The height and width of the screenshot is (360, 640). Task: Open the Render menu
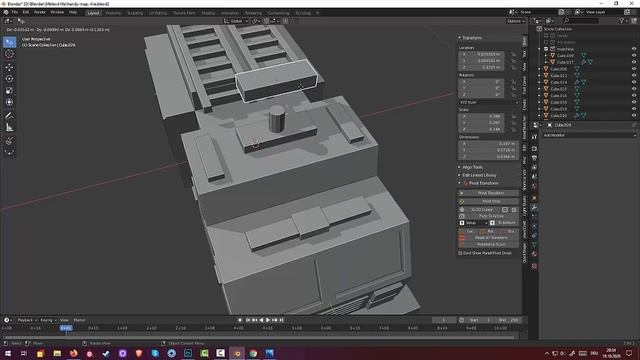40,12
